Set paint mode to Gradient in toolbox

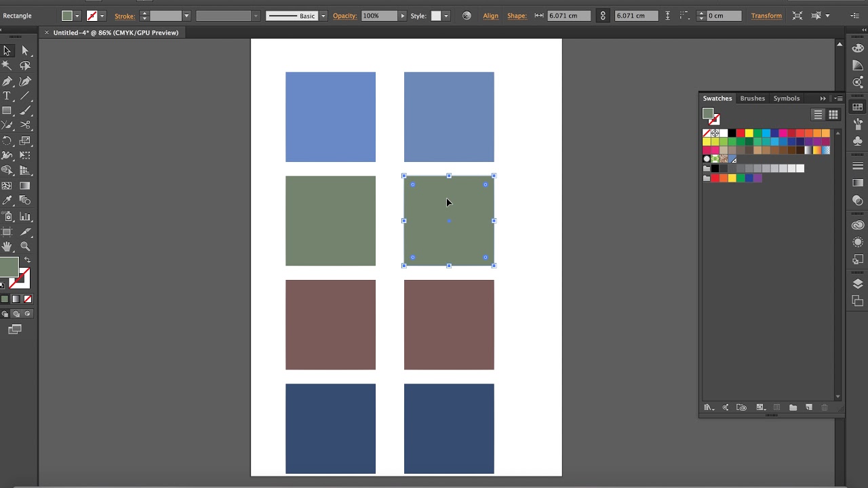(x=16, y=299)
